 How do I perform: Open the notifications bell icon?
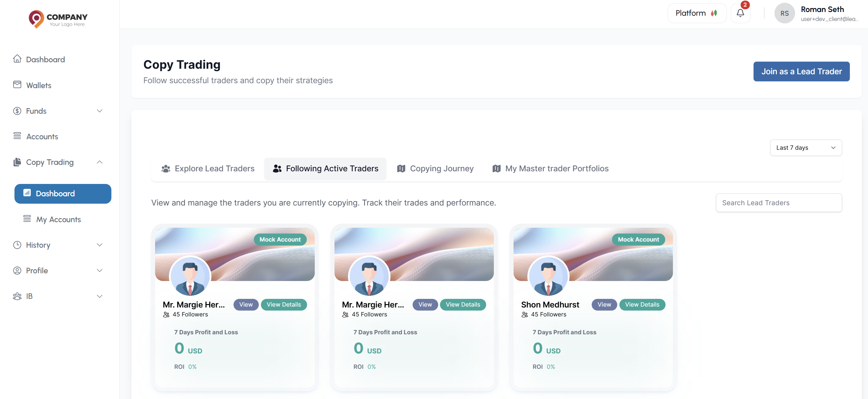pyautogui.click(x=740, y=13)
